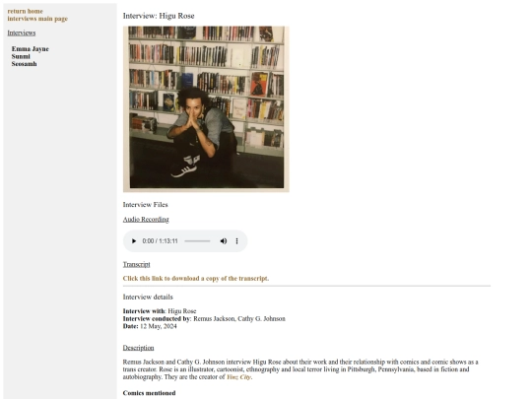Click the audio time display 0:00 / 1:13:11

tap(161, 241)
